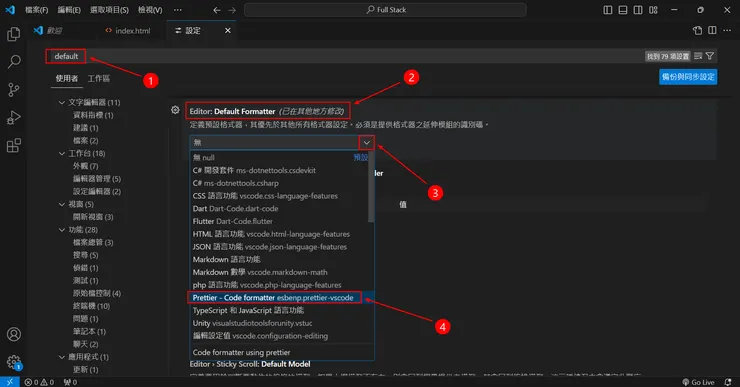Image resolution: width=740 pixels, height=387 pixels.
Task: Go forward with the right arrow
Action: click(232, 10)
